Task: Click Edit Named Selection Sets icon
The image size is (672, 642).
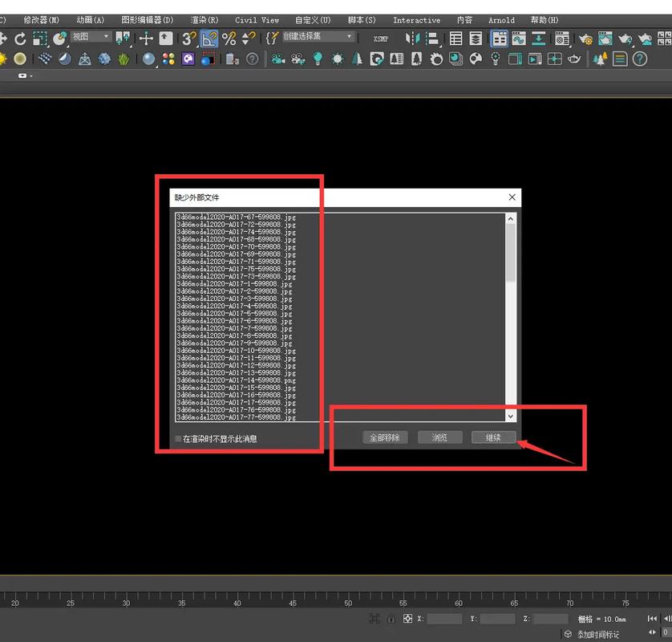Action: coord(272,39)
